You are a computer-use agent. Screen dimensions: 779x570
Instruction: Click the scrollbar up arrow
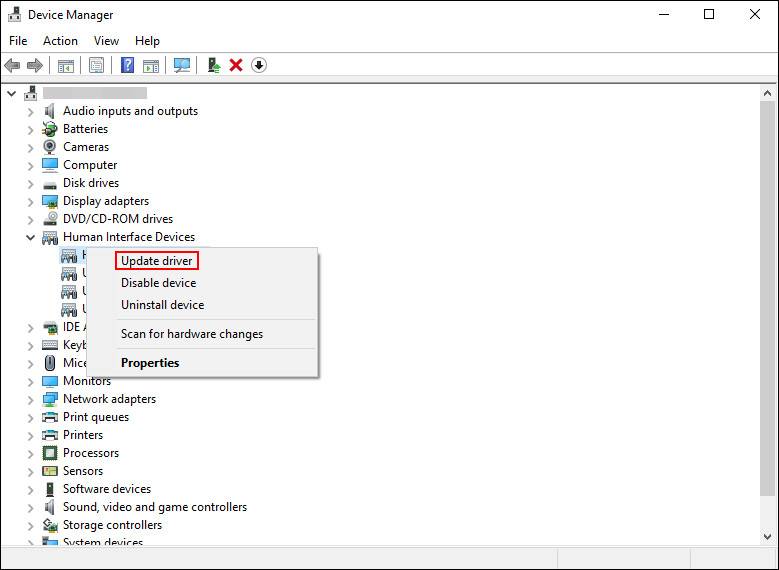pyautogui.click(x=767, y=93)
